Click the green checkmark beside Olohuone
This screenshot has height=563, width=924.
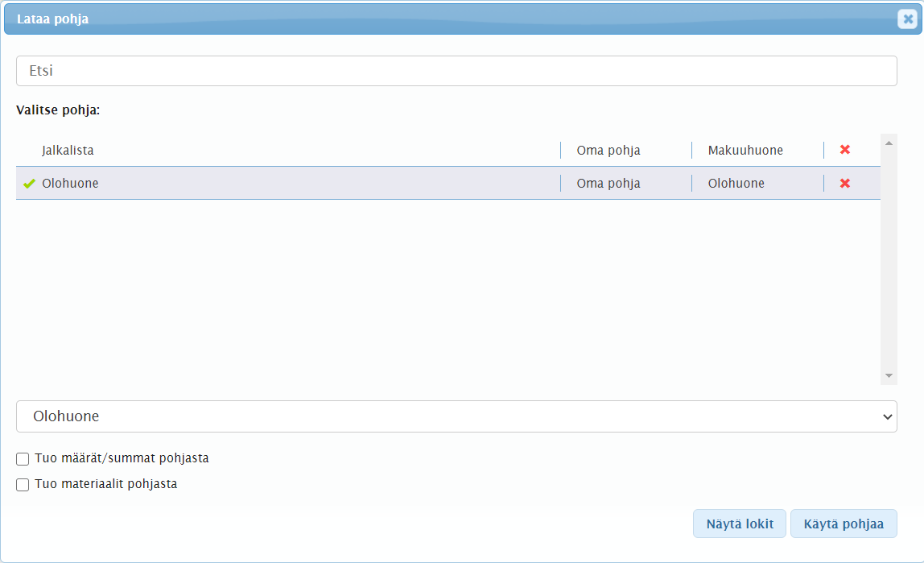29,184
